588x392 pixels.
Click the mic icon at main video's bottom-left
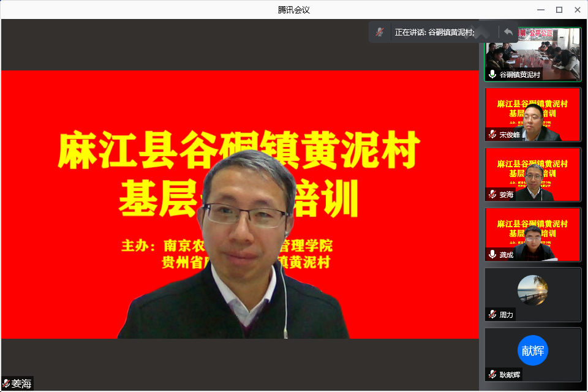[6, 384]
